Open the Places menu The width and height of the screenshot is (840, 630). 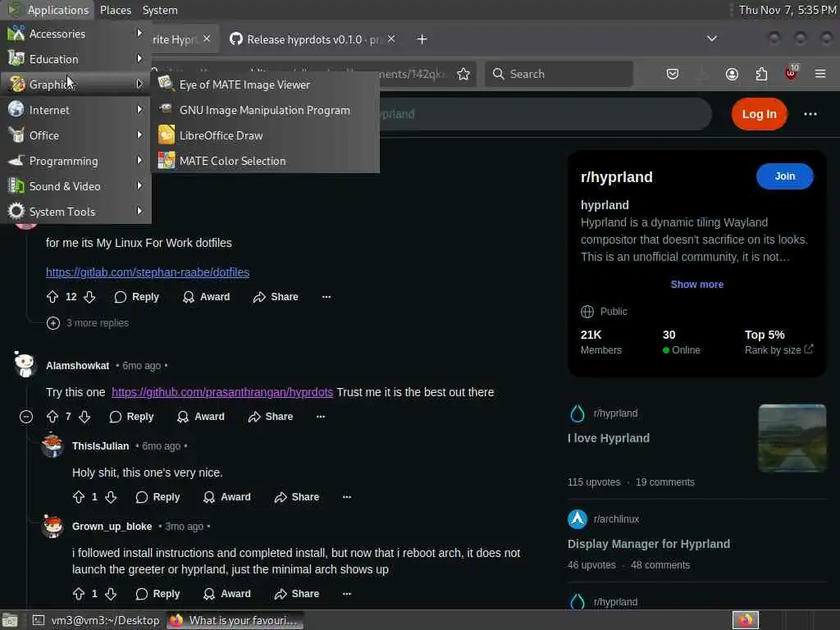(x=115, y=10)
